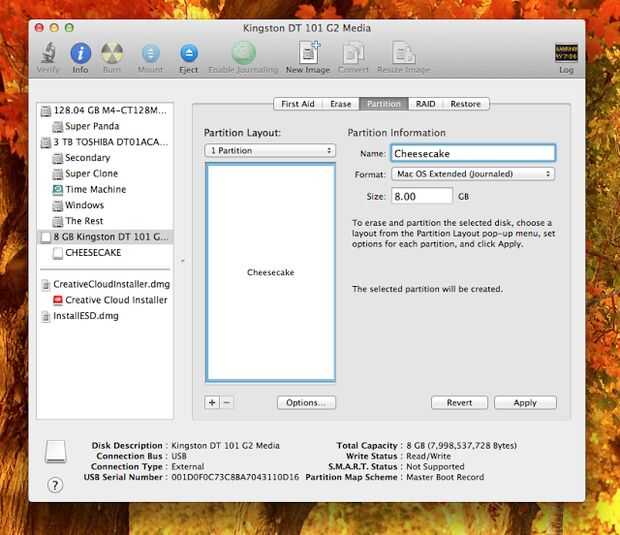Click the disk icon beside Disk Description

pyautogui.click(x=55, y=451)
